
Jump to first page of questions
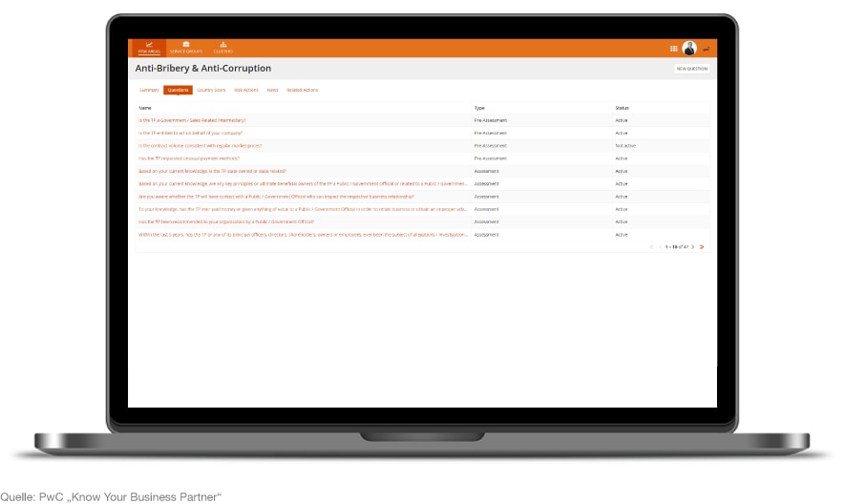click(651, 247)
